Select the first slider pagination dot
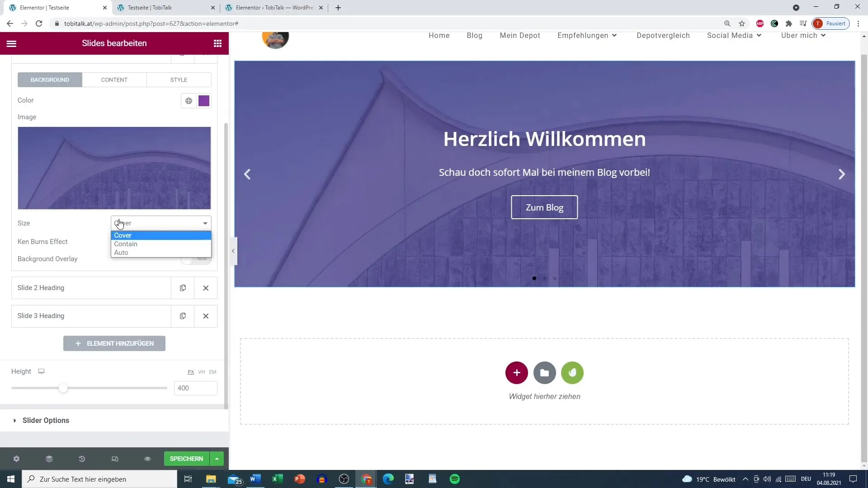The image size is (868, 488). click(x=534, y=278)
